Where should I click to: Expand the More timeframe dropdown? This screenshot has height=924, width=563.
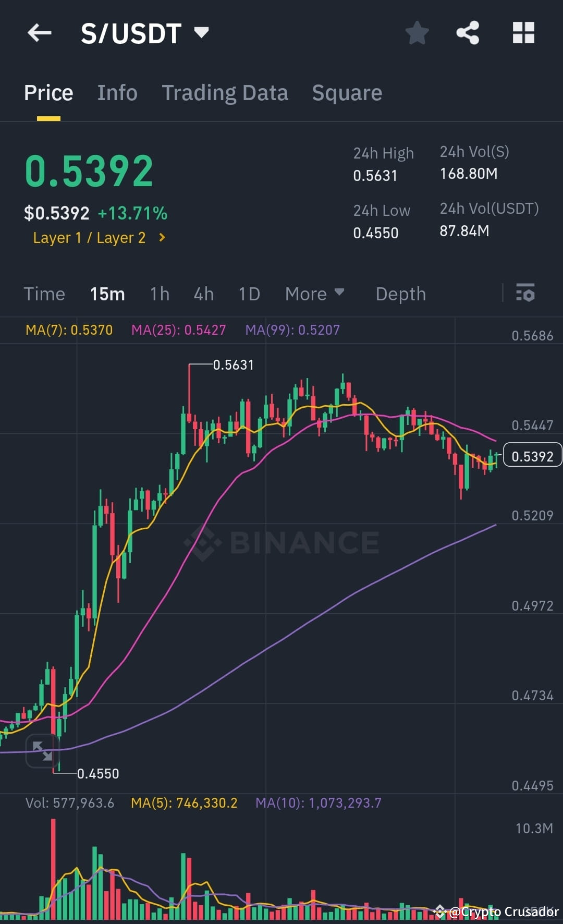314,294
